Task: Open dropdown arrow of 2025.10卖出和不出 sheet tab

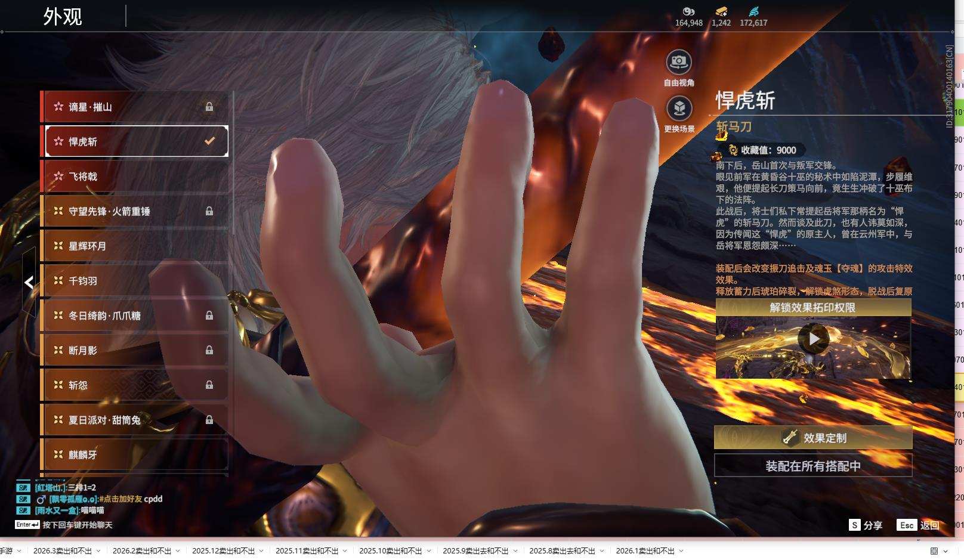Action: click(x=428, y=551)
